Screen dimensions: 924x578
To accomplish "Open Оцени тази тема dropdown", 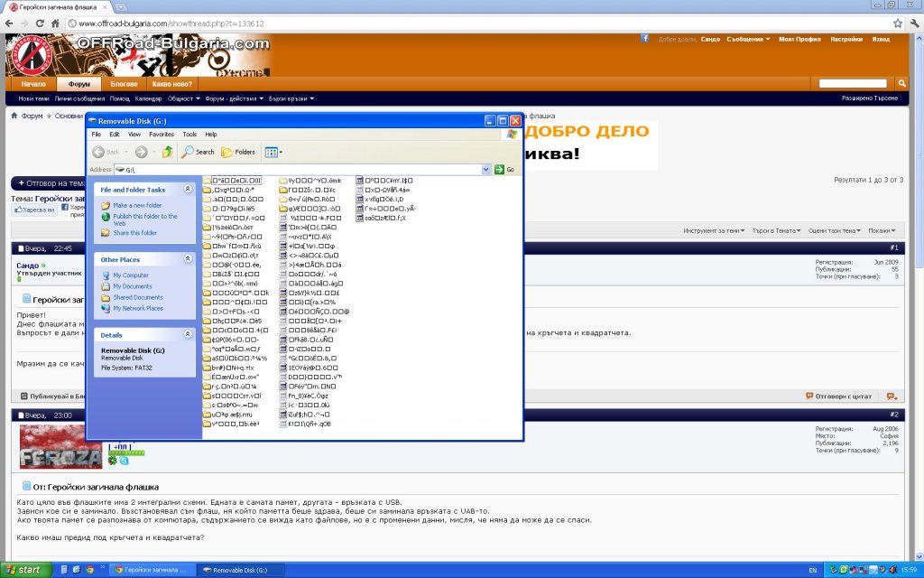I will coord(835,230).
